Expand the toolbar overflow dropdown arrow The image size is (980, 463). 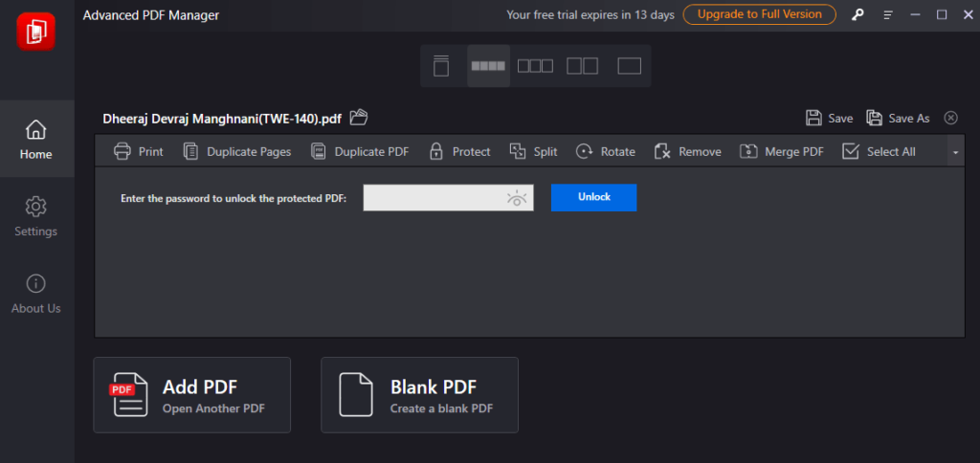(x=956, y=152)
